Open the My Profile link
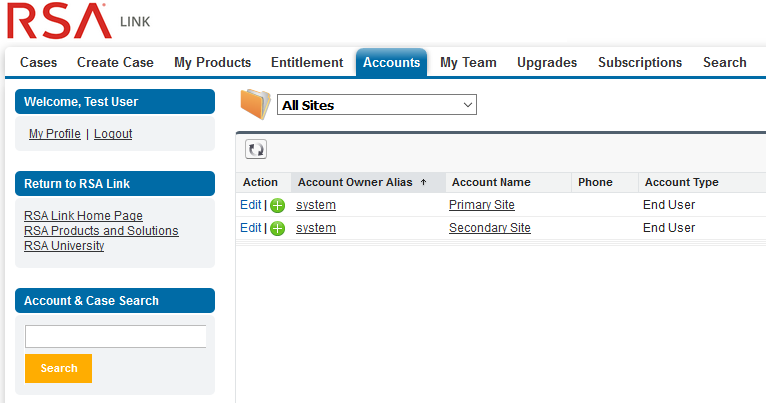Screen dimensions: 766x403 click(55, 134)
